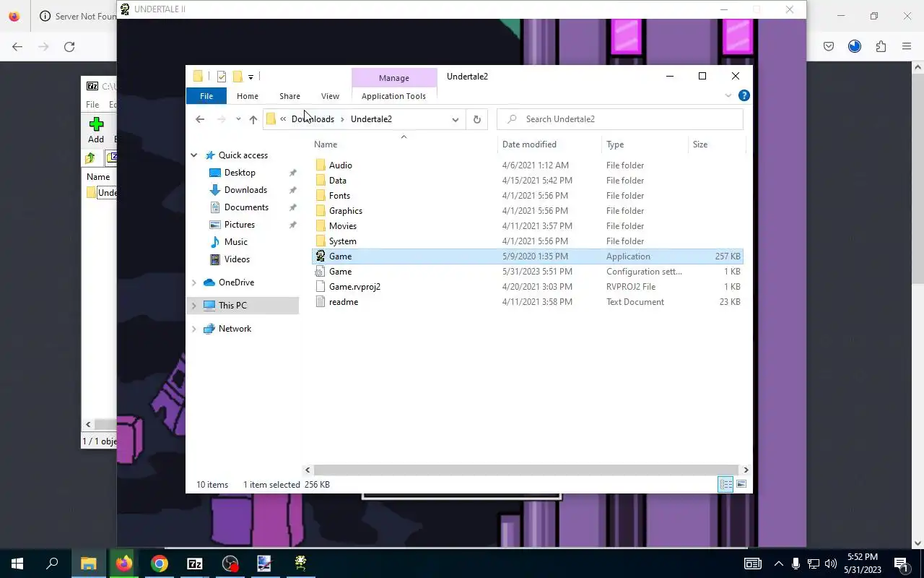Image resolution: width=924 pixels, height=578 pixels.
Task: Click the Explorer back arrow
Action: [x=200, y=119]
